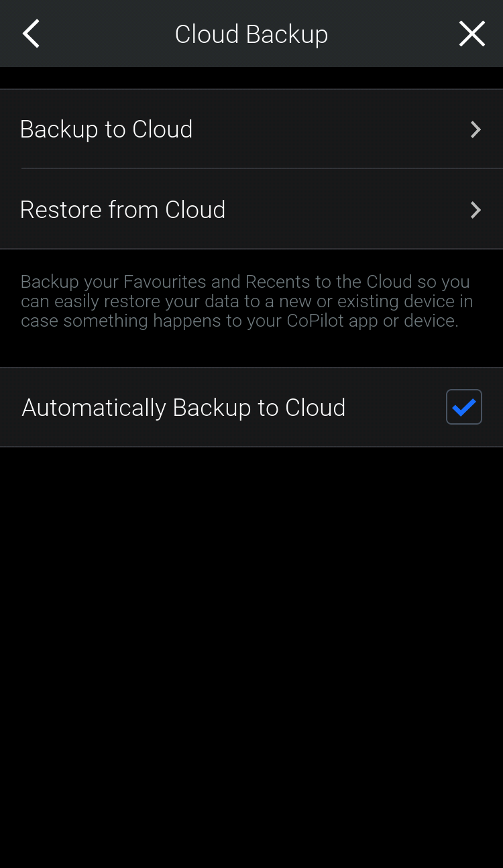
Task: Close the Cloud Backup screen with X
Action: 471,34
